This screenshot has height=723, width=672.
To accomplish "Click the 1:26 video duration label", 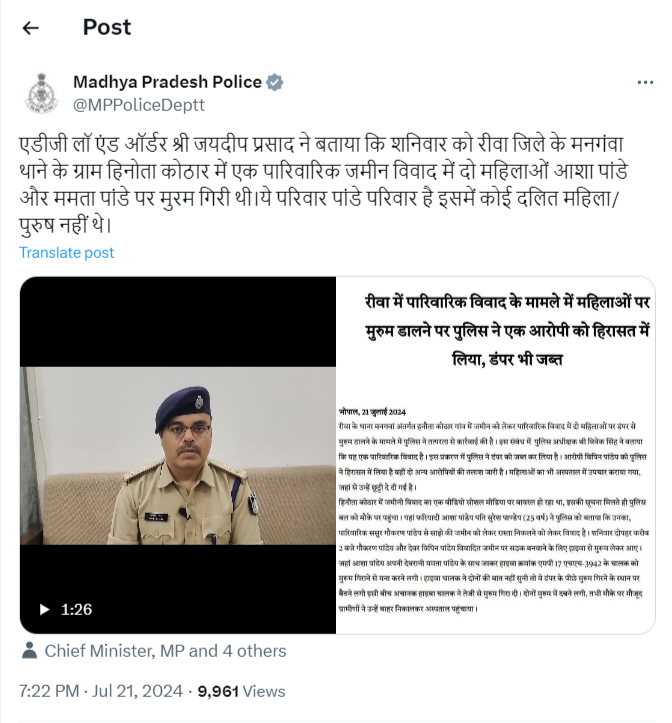I will [x=77, y=610].
